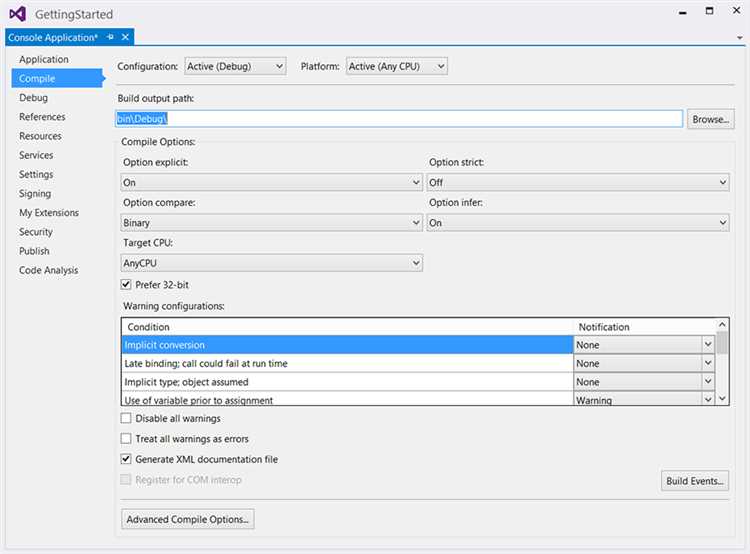Open the Code Analysis page
The width and height of the screenshot is (750, 554).
click(48, 270)
